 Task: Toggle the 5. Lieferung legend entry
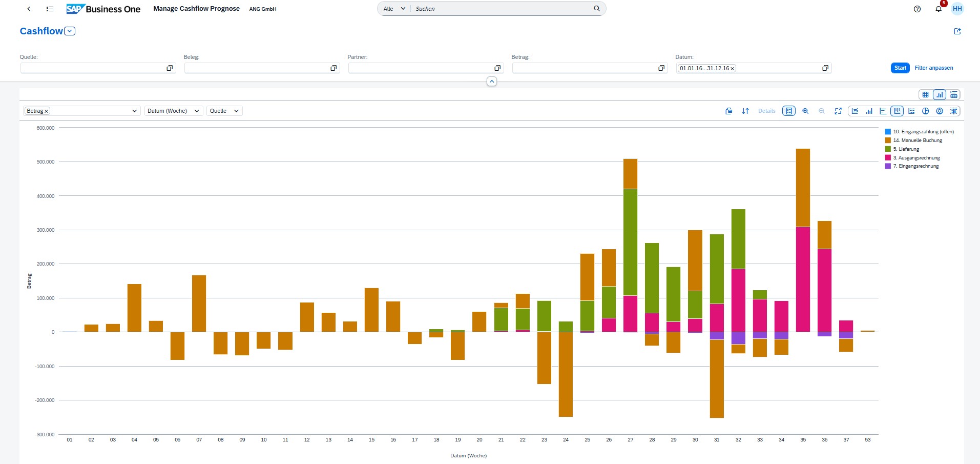(906, 149)
